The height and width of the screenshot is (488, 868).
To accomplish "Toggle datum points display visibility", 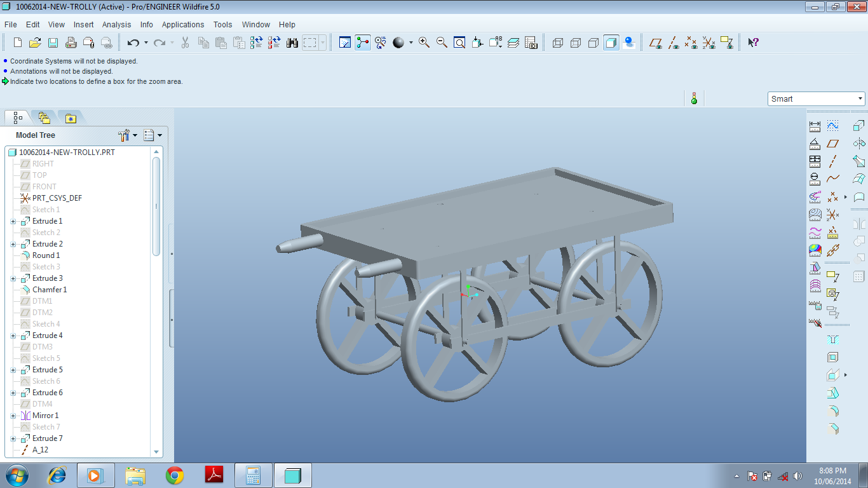I will (x=691, y=43).
